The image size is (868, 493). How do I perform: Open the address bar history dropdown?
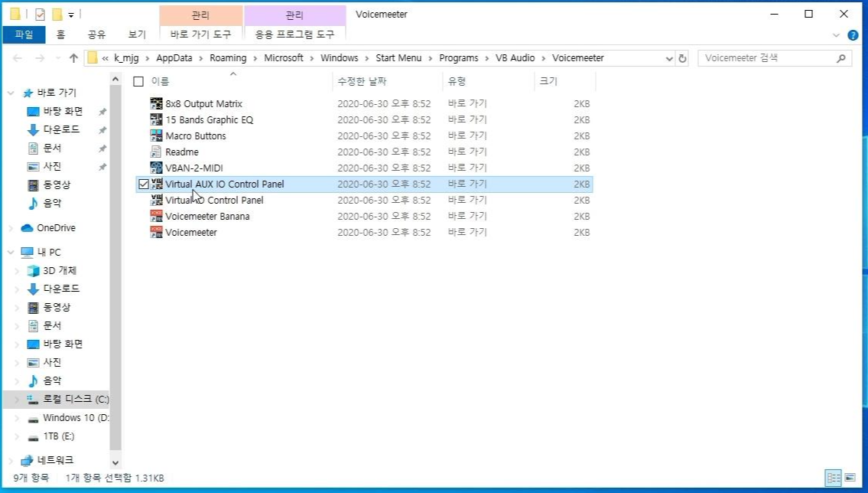coord(668,58)
